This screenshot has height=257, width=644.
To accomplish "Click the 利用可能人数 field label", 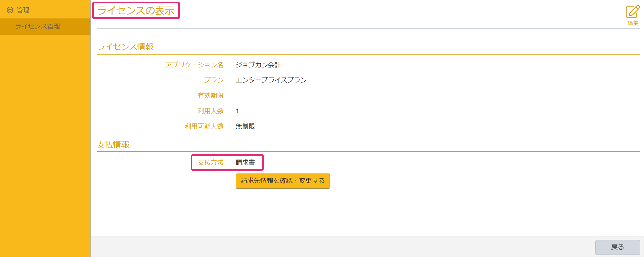I will tap(204, 126).
